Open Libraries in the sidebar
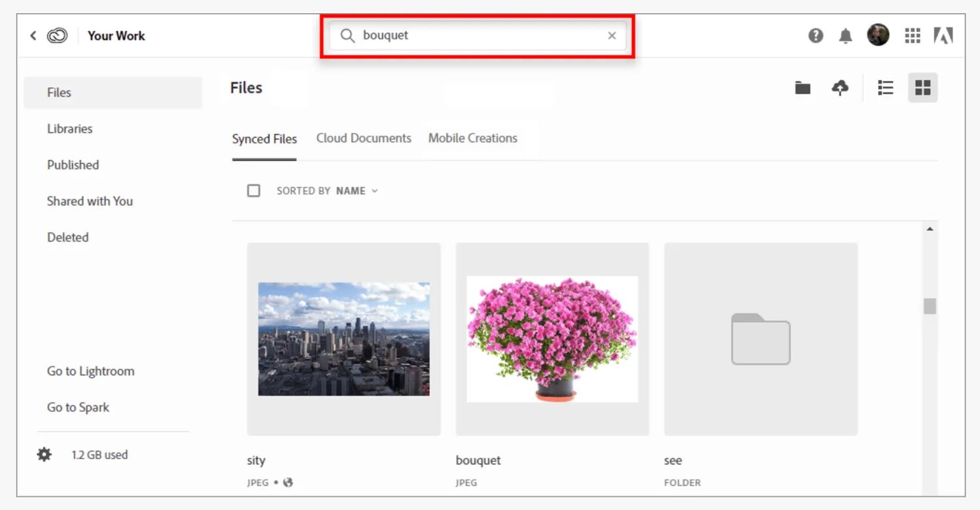Image resolution: width=980 pixels, height=510 pixels. point(69,129)
